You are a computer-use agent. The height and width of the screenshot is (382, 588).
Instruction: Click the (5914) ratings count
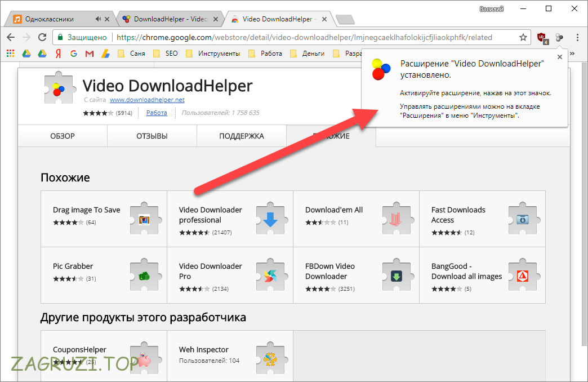tap(124, 113)
